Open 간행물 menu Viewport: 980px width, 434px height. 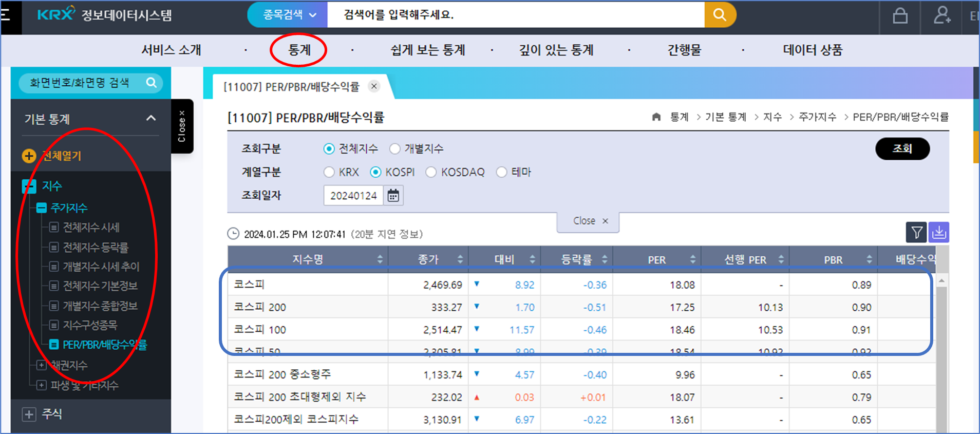click(x=684, y=50)
